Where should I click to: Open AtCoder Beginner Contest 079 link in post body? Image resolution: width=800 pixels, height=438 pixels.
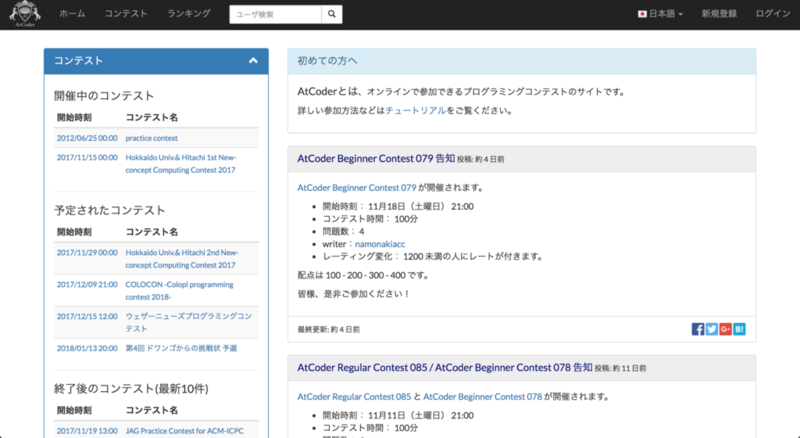357,188
